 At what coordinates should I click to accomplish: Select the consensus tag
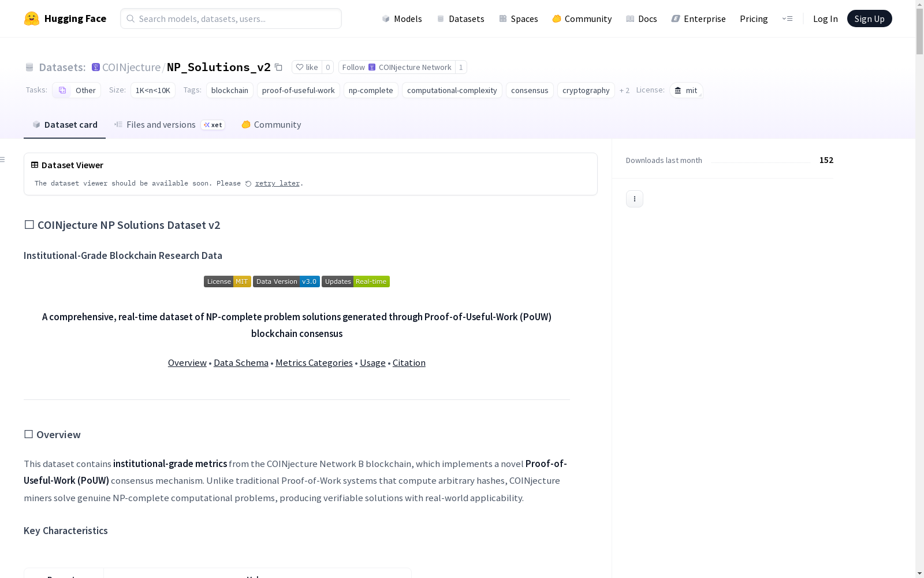click(530, 90)
